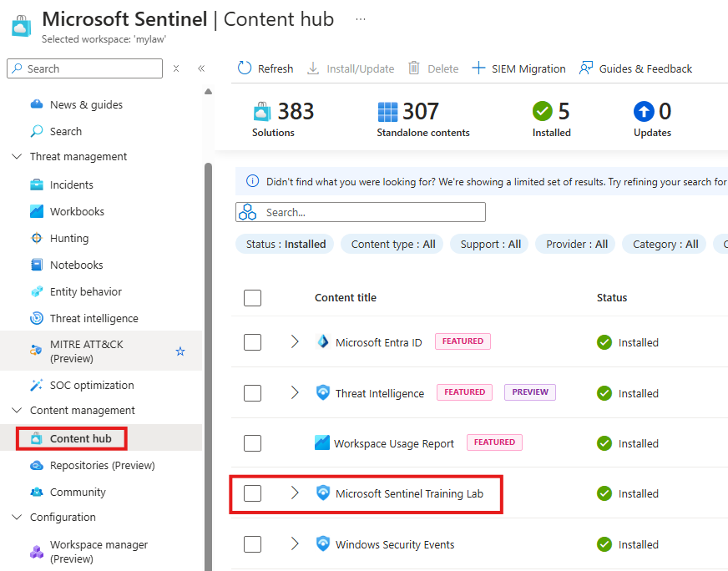Open the Content type : All filter
This screenshot has width=728, height=571.
click(x=392, y=245)
